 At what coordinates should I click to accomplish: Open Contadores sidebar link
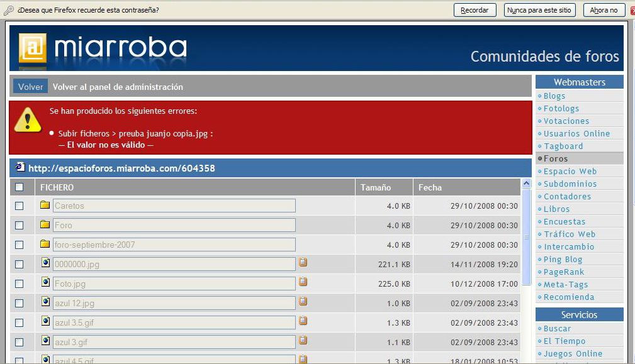click(568, 196)
